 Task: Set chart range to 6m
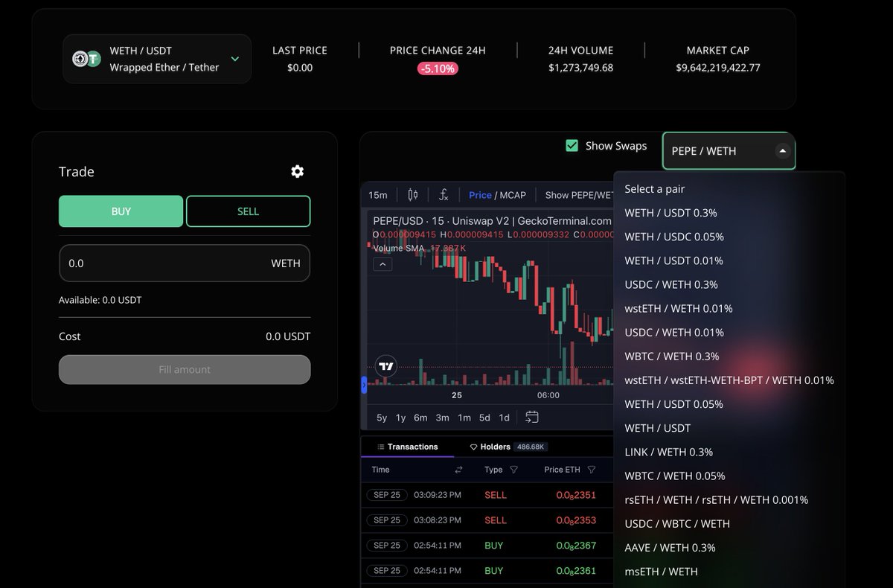point(421,418)
